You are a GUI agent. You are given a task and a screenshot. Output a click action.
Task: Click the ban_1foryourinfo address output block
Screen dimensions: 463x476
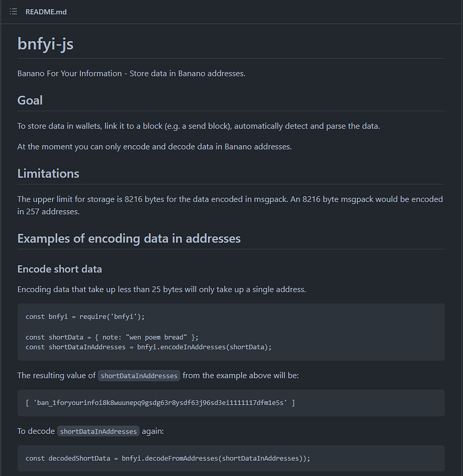(x=231, y=403)
